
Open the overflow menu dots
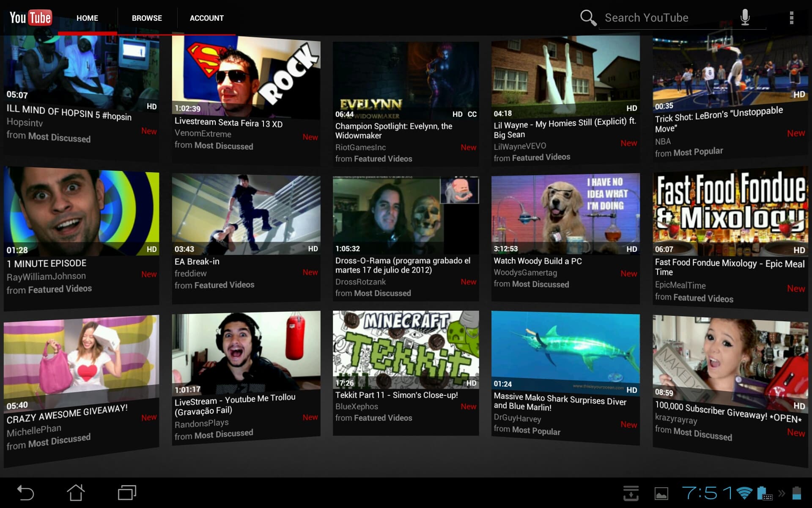click(791, 18)
